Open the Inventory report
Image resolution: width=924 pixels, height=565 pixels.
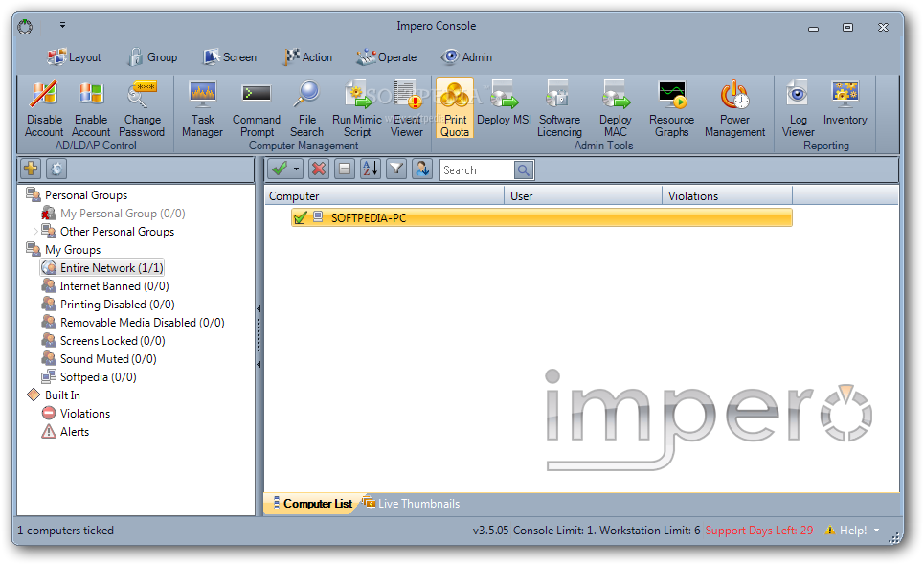(x=845, y=104)
